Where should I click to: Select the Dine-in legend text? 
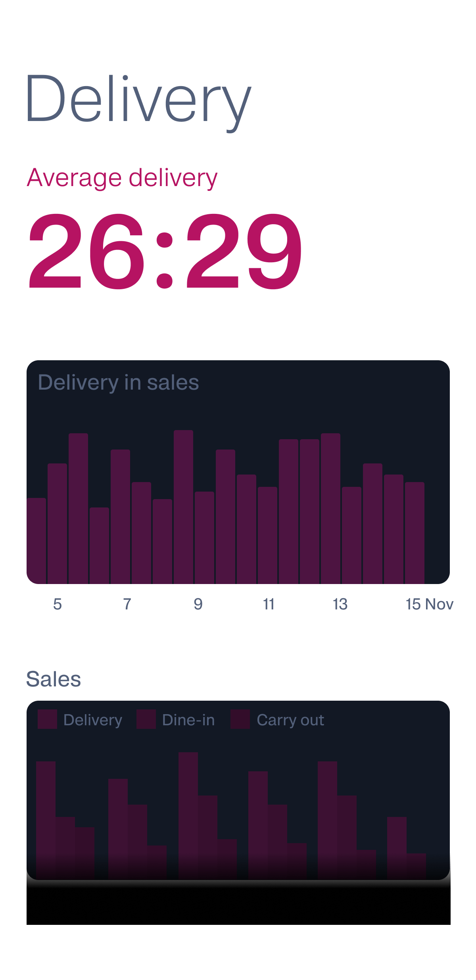(x=188, y=720)
